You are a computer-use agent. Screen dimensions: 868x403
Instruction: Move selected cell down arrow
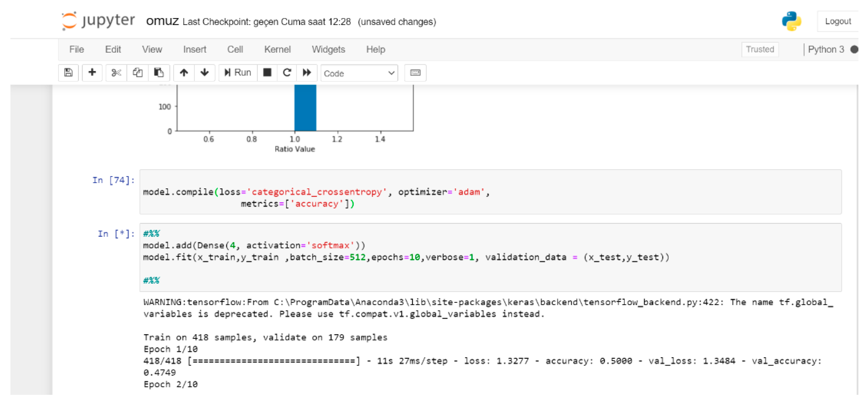[x=204, y=72]
